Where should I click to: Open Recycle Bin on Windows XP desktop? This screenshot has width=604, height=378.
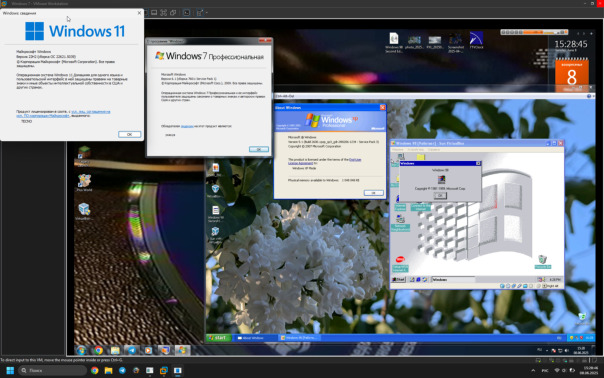(582, 318)
